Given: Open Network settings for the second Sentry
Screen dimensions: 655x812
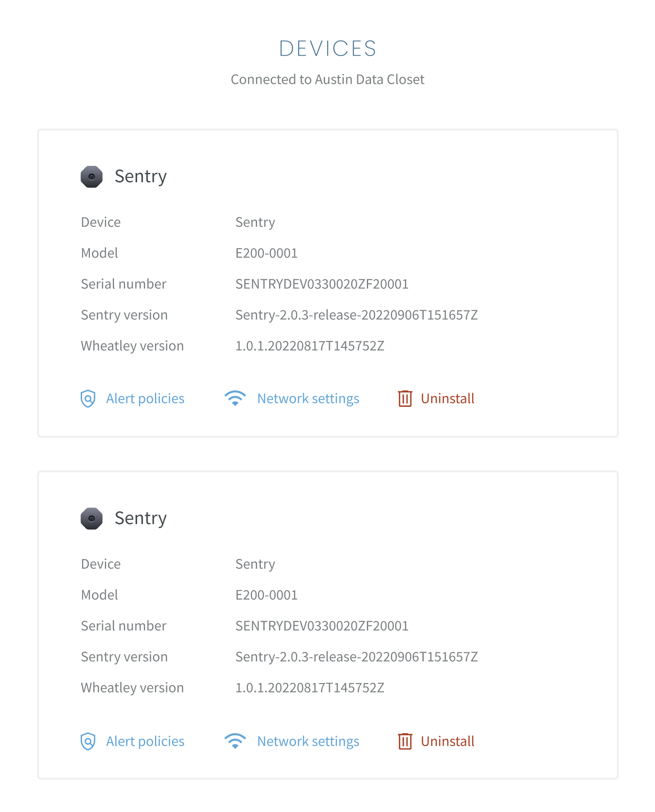Looking at the screenshot, I should coord(308,741).
